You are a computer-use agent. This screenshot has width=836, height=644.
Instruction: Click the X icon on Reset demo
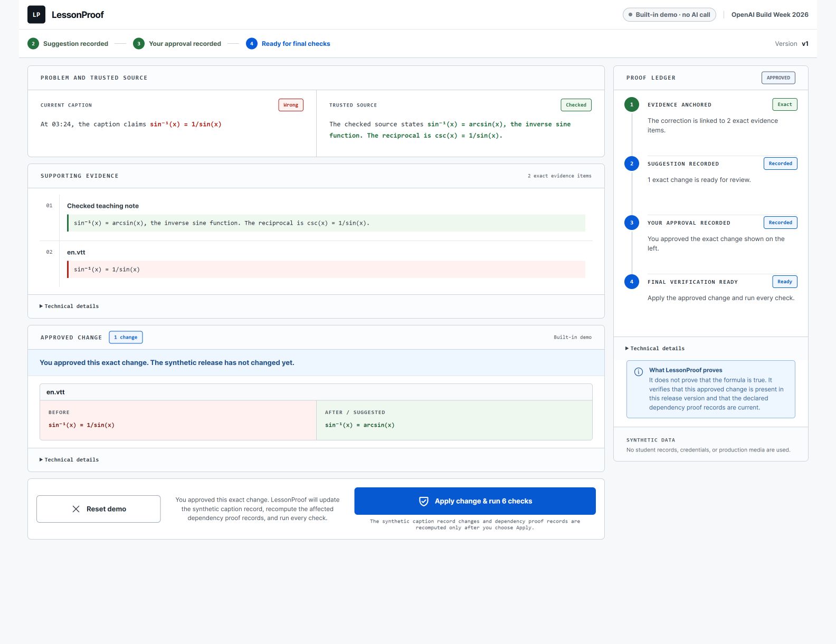click(76, 509)
